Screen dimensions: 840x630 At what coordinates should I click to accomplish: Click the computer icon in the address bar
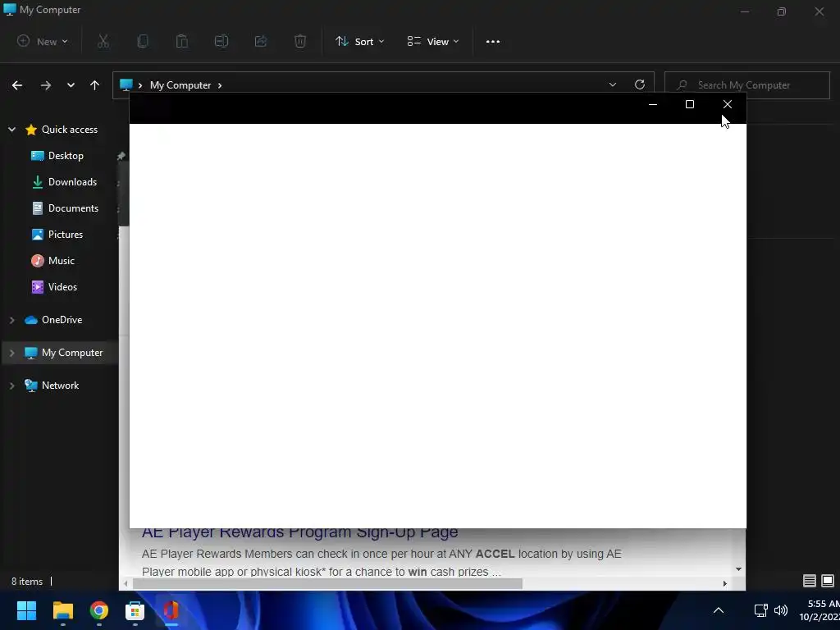(x=126, y=84)
